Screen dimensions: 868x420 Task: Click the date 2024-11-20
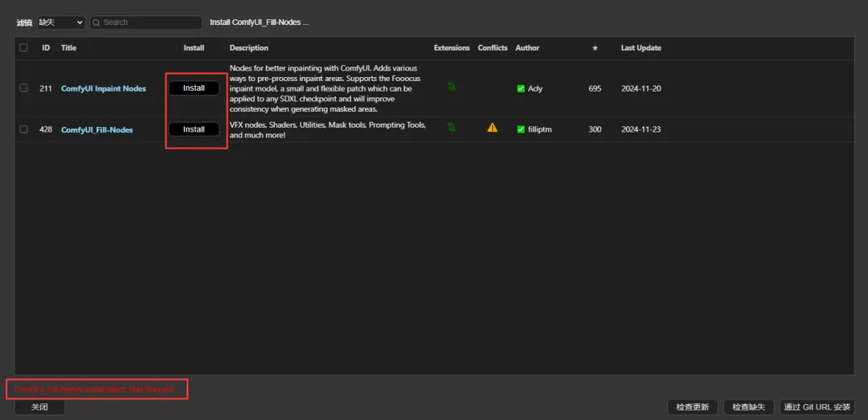pos(641,88)
